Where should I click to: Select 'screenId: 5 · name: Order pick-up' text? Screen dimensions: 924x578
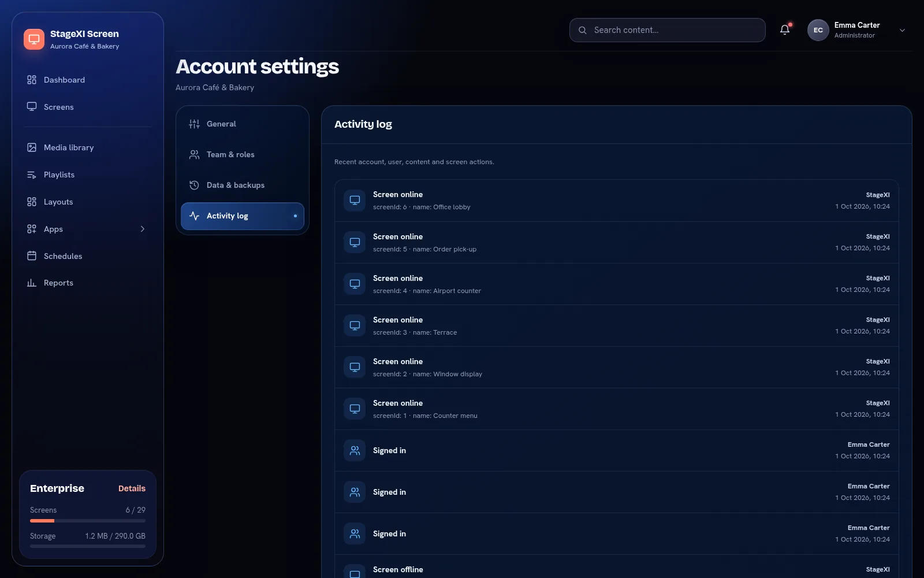coord(424,249)
